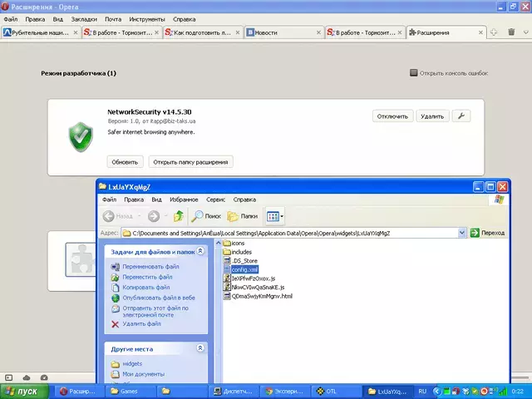Click the new tab plus icon in Opera
This screenshot has width=532, height=399.
click(494, 32)
